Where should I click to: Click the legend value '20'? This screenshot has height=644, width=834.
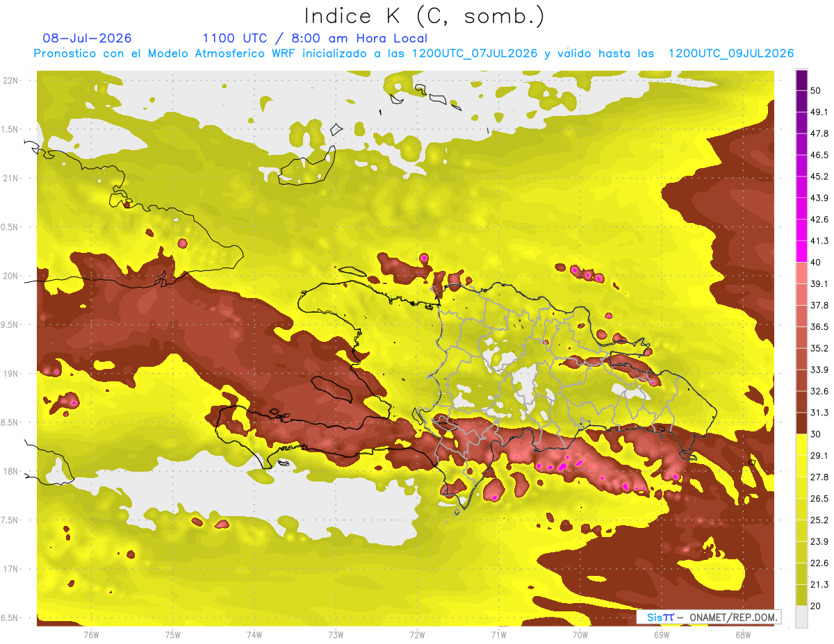click(816, 606)
